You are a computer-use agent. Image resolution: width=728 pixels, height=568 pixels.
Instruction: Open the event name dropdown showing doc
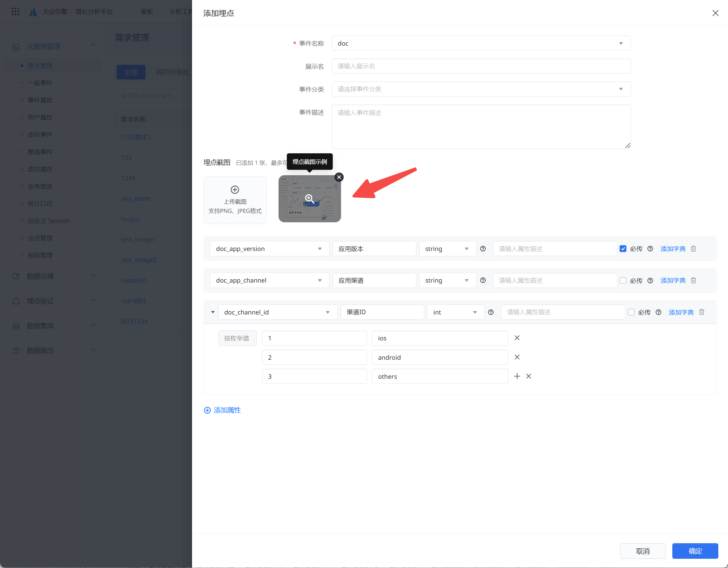[x=481, y=43]
